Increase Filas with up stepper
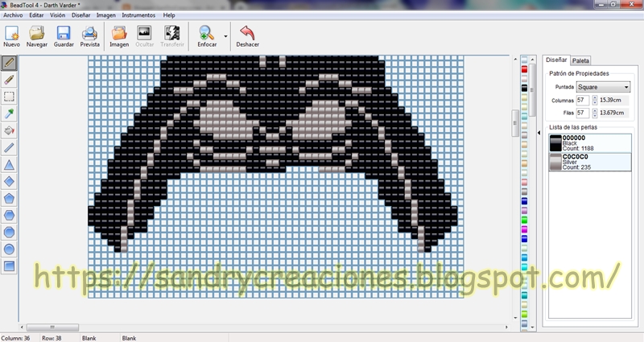 tap(594, 110)
